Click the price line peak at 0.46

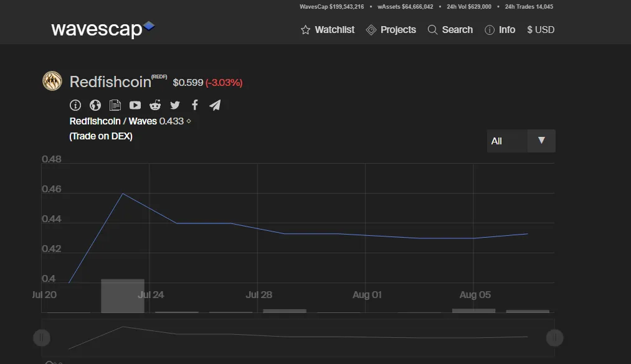coord(123,194)
